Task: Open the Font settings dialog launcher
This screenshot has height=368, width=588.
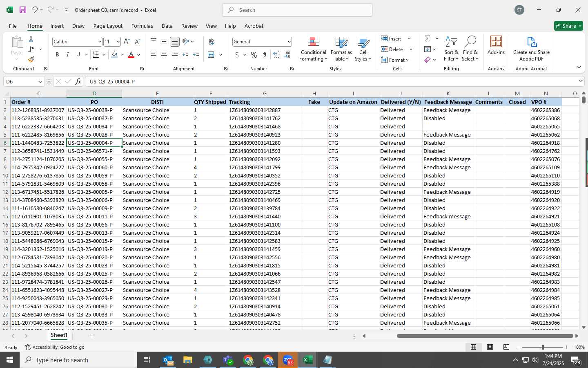Action: (x=142, y=69)
